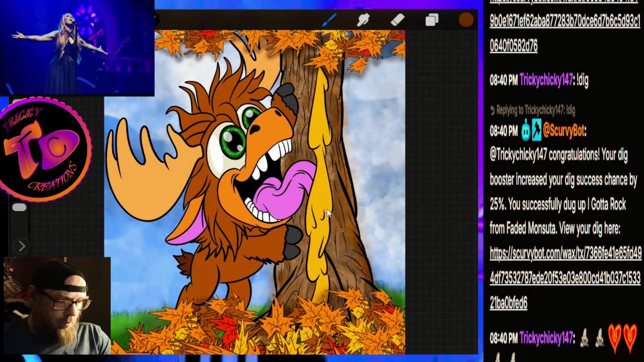Select the smudge finger tool
This screenshot has height=362, width=644.
(363, 20)
